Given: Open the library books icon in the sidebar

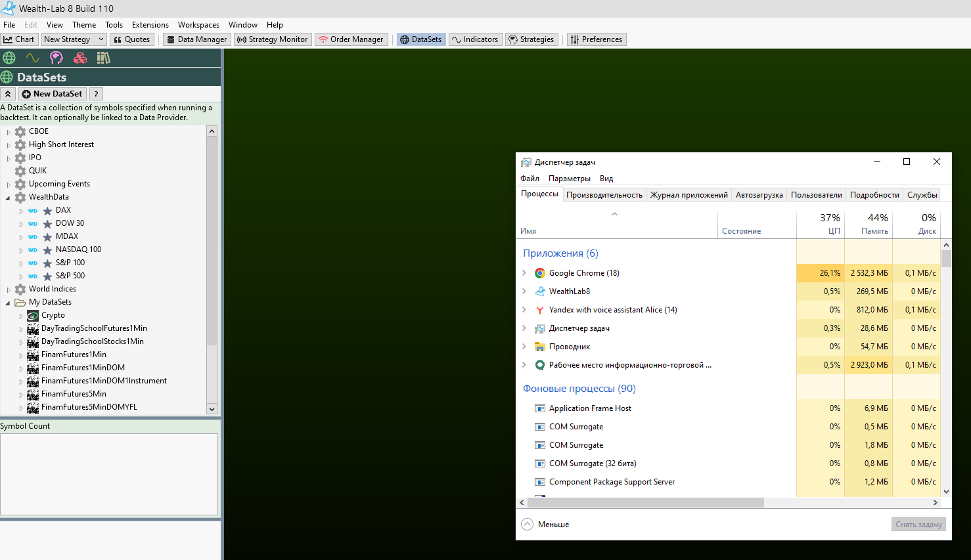Looking at the screenshot, I should (x=104, y=58).
